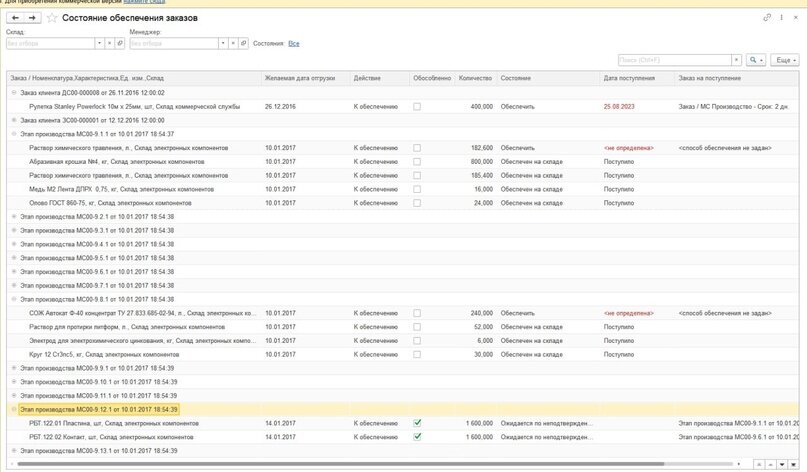The image size is (807, 472).
Task: Click the Действие column header
Action: coord(380,78)
